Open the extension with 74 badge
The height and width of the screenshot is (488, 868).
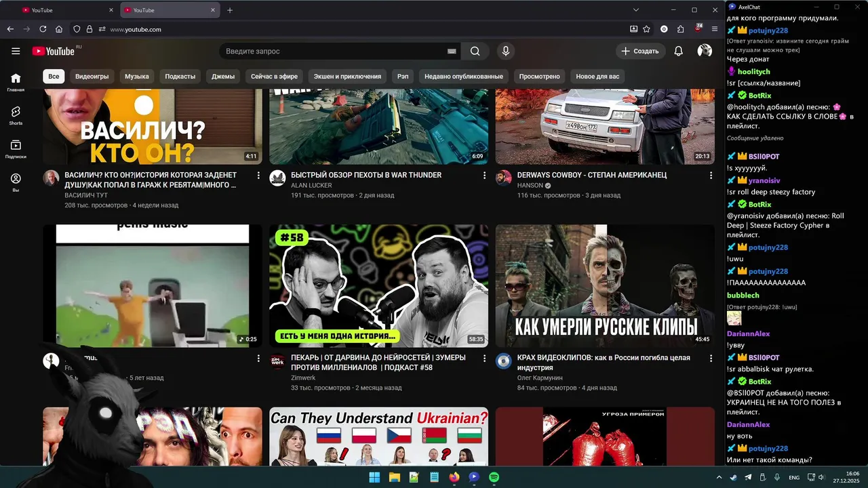[x=698, y=29]
